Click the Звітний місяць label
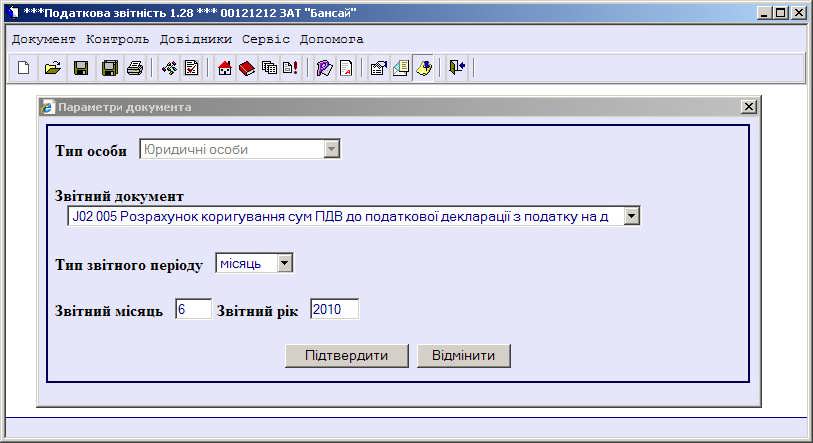This screenshot has width=813, height=443. [x=108, y=311]
